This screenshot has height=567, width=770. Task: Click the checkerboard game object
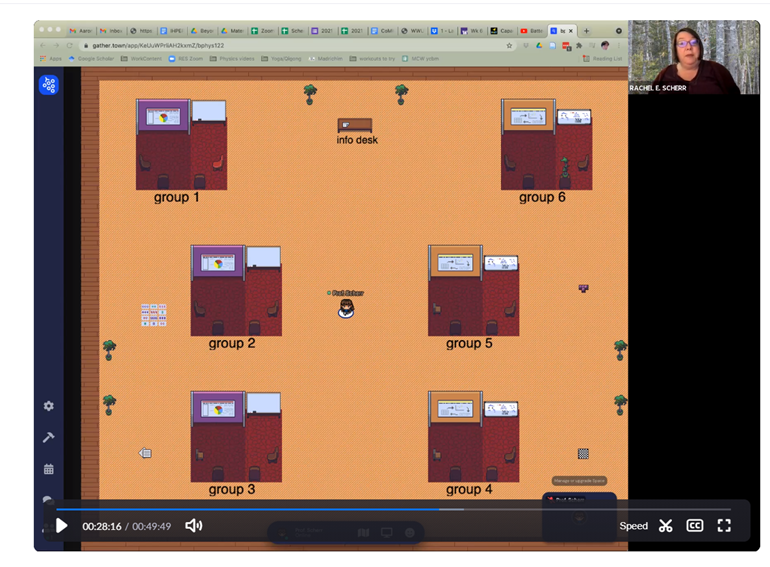583,454
